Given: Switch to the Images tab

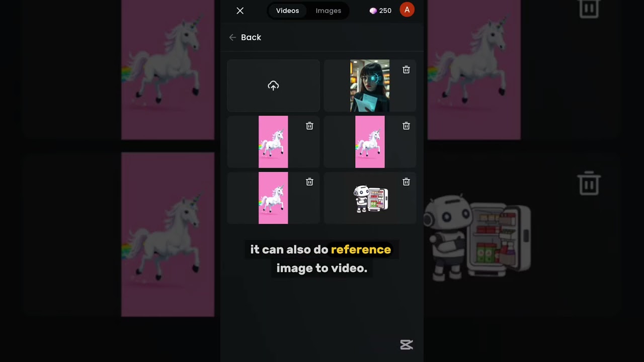Looking at the screenshot, I should pos(328,11).
